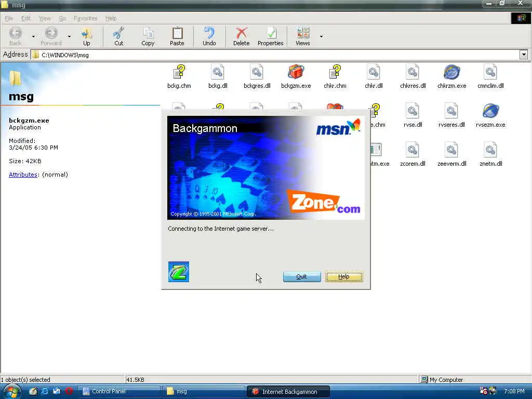
Task: Open the Help menu
Action: (x=111, y=18)
